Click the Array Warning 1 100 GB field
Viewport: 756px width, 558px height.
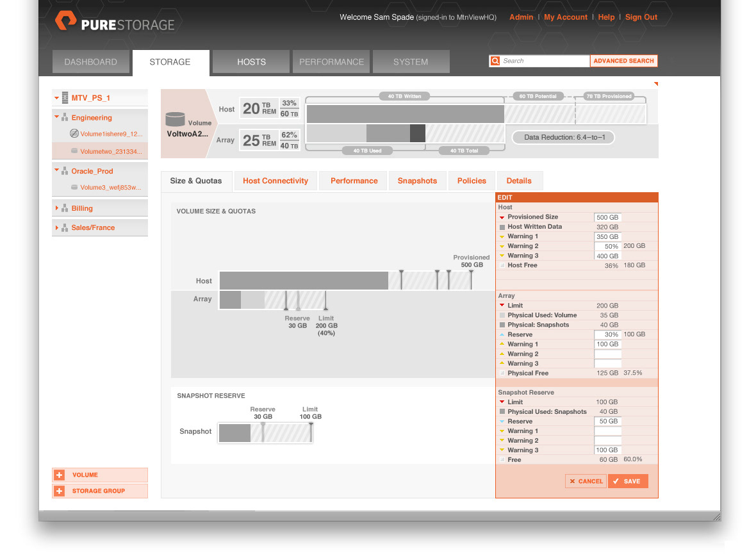tap(607, 344)
